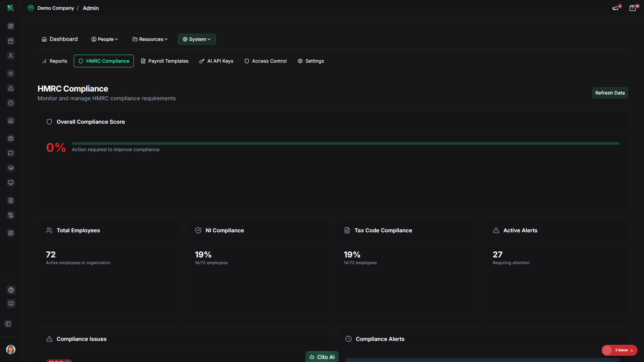Select the warning triangle icon in sidebar

tap(11, 88)
